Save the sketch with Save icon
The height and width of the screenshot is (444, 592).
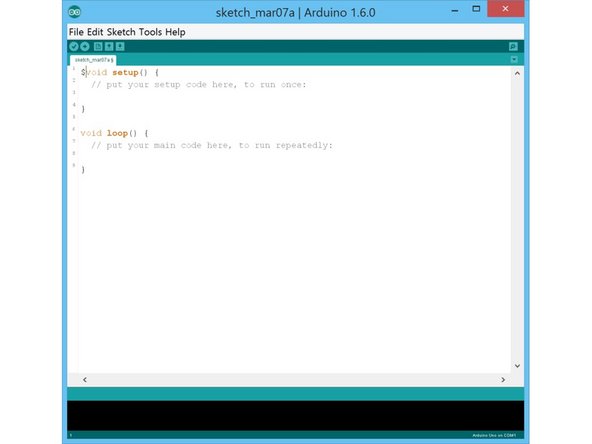pos(120,46)
